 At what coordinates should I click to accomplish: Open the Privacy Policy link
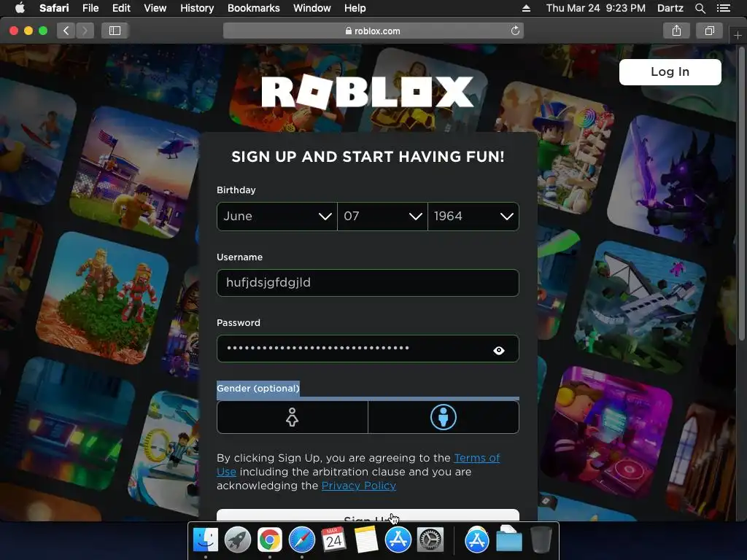click(x=359, y=486)
